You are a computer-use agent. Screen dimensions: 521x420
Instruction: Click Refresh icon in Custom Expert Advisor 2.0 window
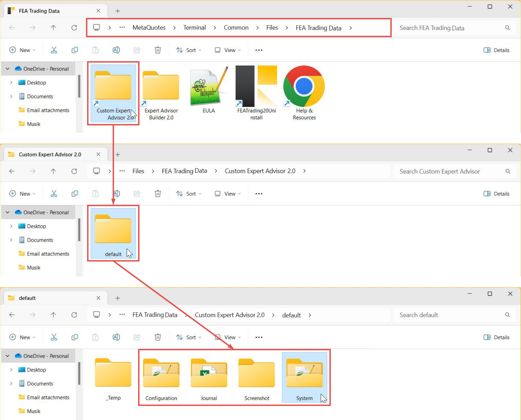tap(74, 171)
